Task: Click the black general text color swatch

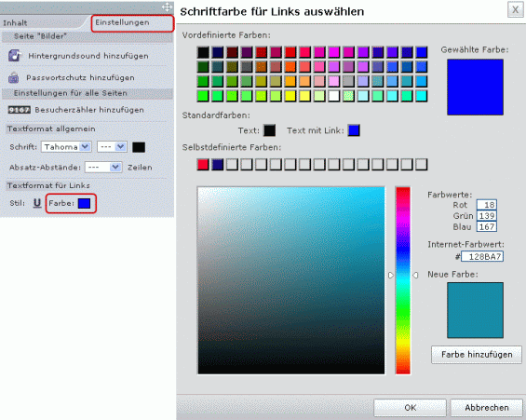Action: [x=139, y=147]
